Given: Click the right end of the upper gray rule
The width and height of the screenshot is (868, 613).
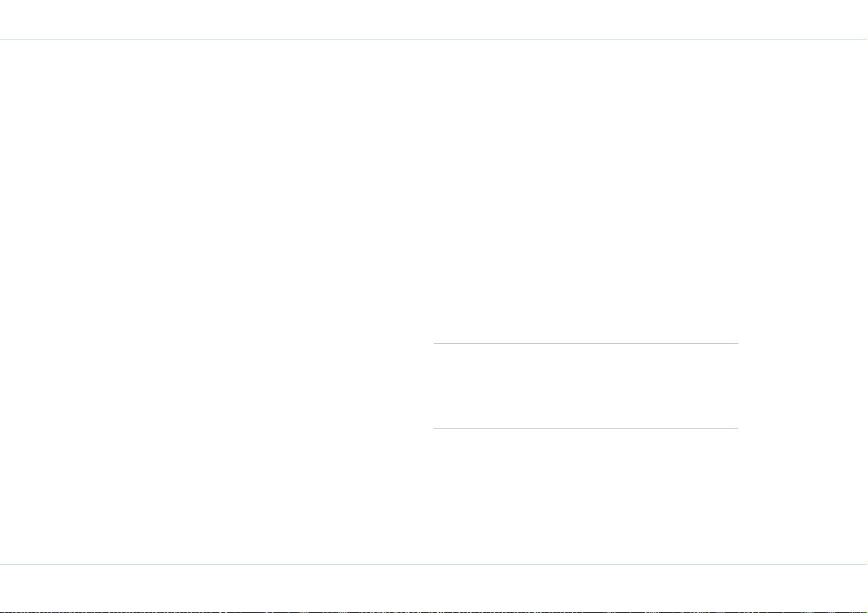Looking at the screenshot, I should tap(735, 344).
